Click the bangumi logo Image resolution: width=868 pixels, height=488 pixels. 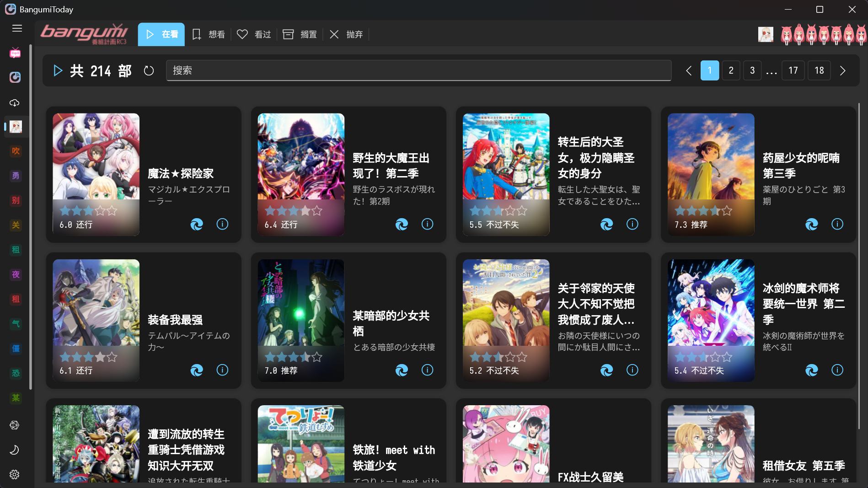84,34
